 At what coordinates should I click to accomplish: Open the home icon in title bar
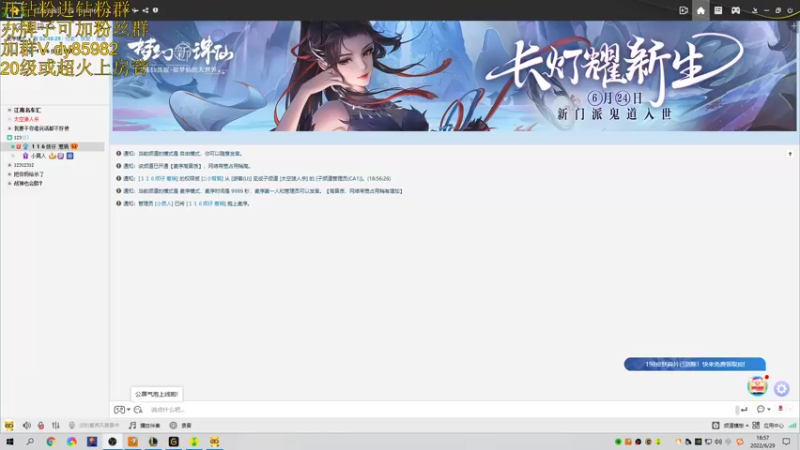pos(701,10)
